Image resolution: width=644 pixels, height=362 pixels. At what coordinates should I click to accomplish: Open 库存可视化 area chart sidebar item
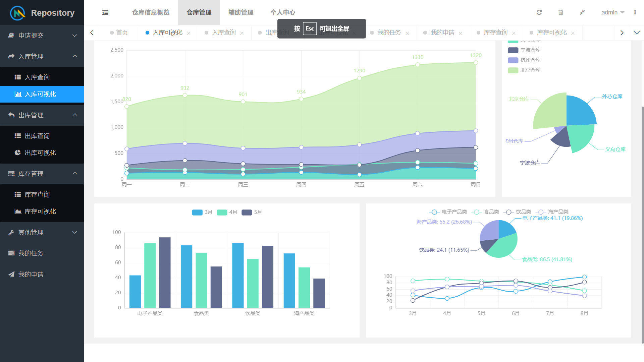(x=40, y=212)
